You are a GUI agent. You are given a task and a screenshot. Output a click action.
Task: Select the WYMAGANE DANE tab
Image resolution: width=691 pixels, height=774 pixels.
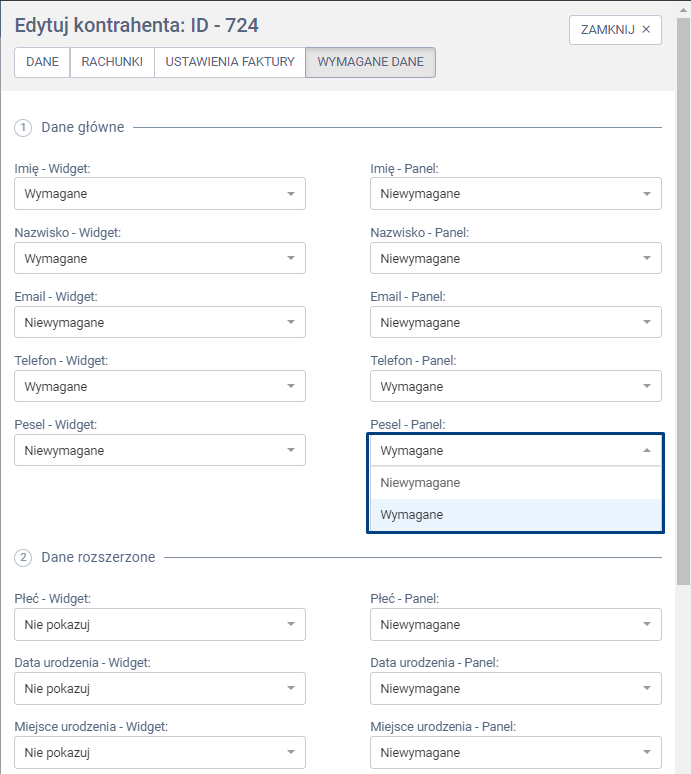point(370,62)
